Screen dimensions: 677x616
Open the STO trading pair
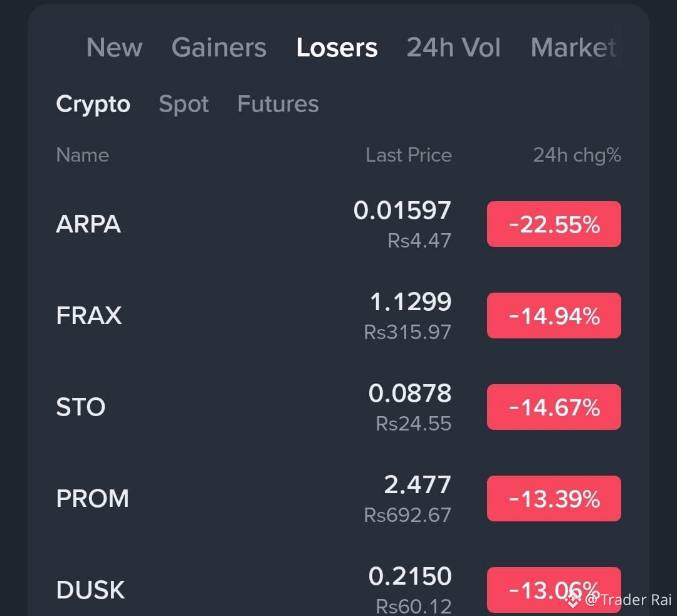click(81, 407)
